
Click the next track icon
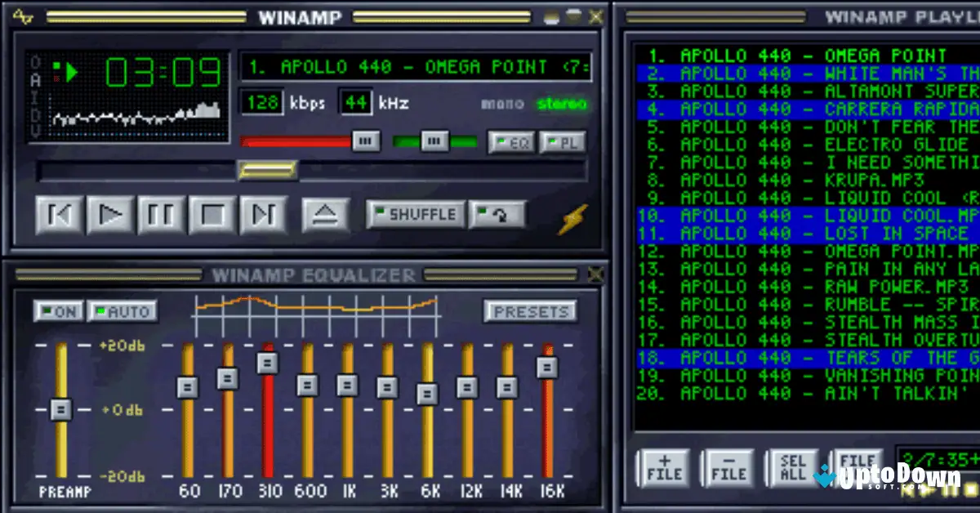coord(262,215)
